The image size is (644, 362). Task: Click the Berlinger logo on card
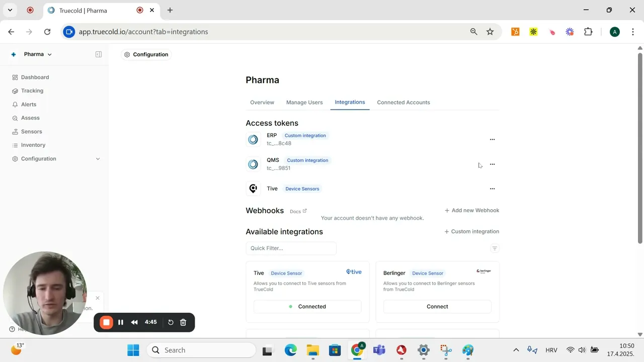click(484, 271)
